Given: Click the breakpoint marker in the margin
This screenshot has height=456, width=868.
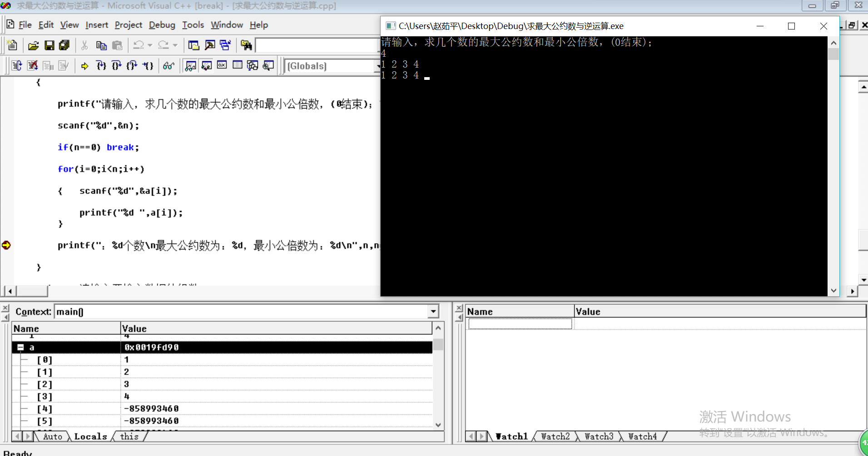Looking at the screenshot, I should click(x=6, y=245).
